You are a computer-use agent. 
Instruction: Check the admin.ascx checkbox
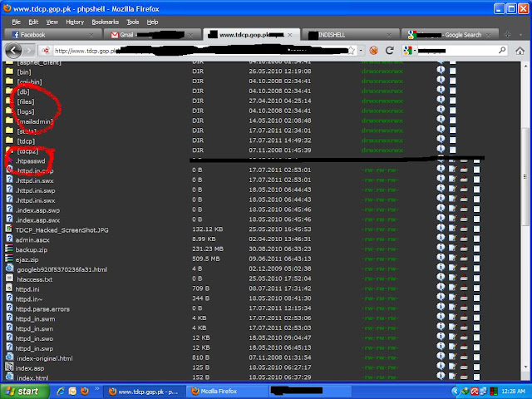(476, 239)
